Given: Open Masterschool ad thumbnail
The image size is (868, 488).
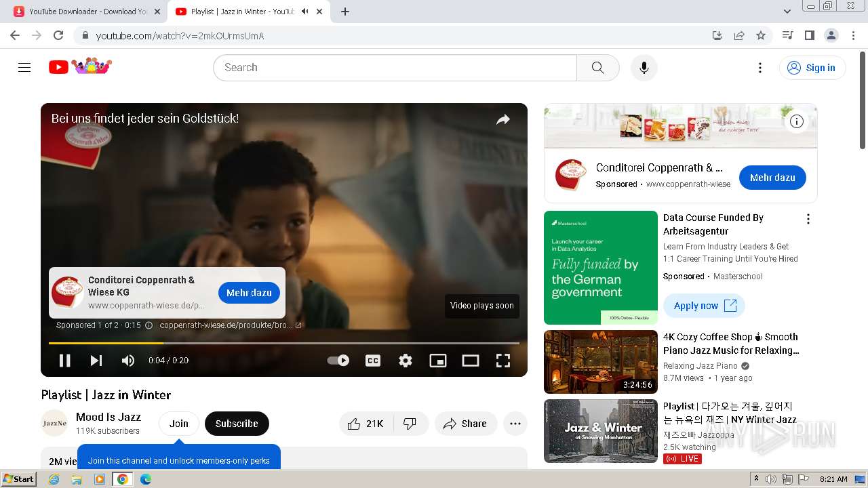Looking at the screenshot, I should [x=601, y=268].
